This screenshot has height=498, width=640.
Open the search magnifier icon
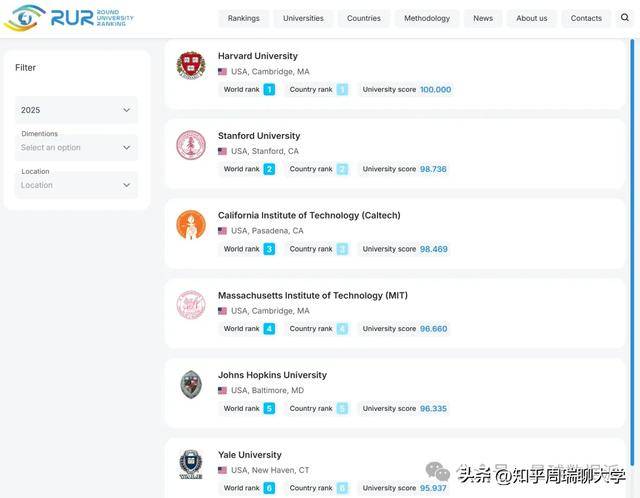625,17
